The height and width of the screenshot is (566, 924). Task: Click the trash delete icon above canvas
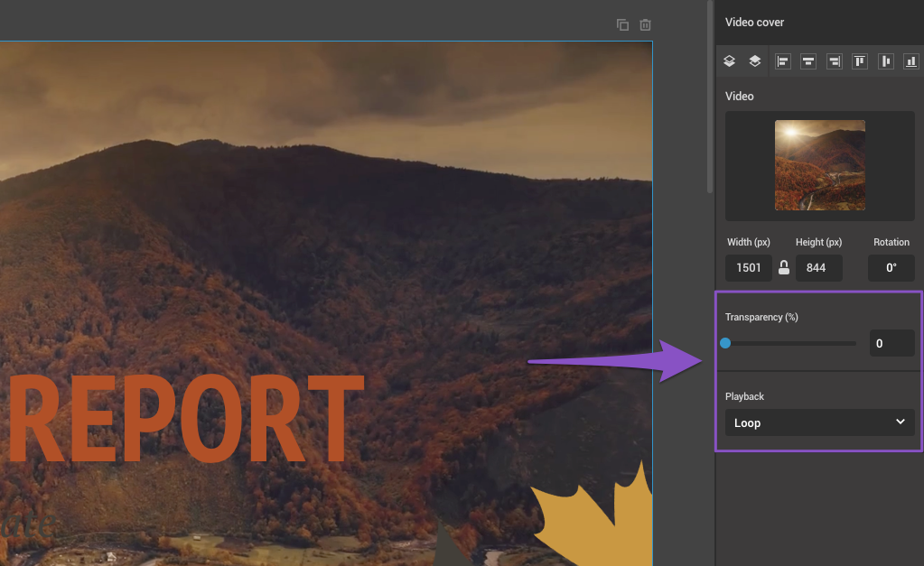click(x=645, y=25)
